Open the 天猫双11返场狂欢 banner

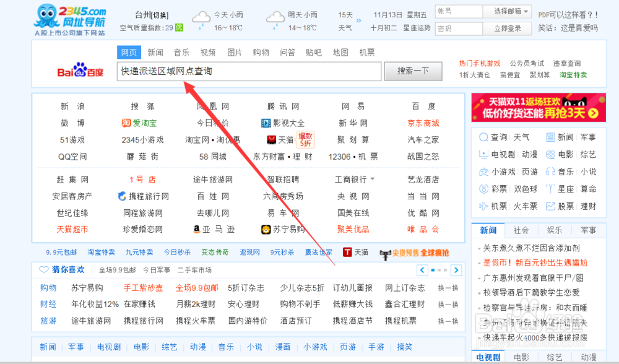(539, 107)
